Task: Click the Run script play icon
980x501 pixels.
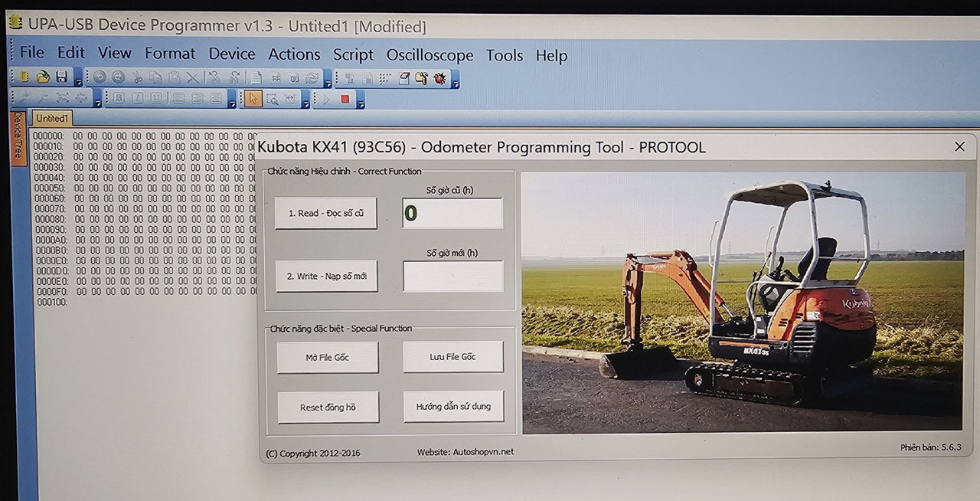Action: (326, 99)
